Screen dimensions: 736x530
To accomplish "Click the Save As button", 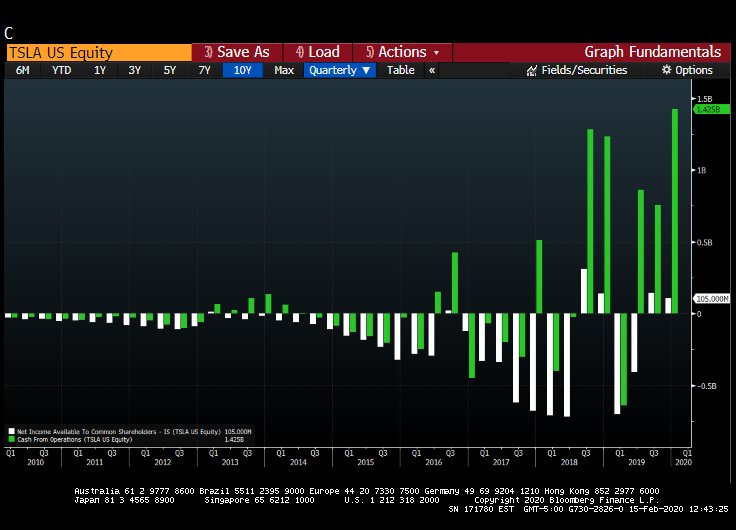I will (x=236, y=52).
